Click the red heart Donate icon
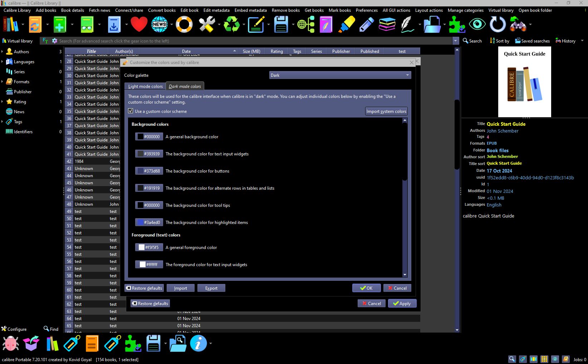This screenshot has height=364, width=588. coord(139,24)
